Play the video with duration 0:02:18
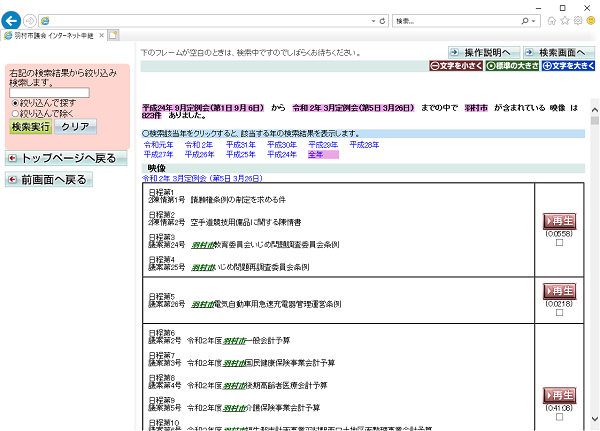The height and width of the screenshot is (431, 600). 559,291
